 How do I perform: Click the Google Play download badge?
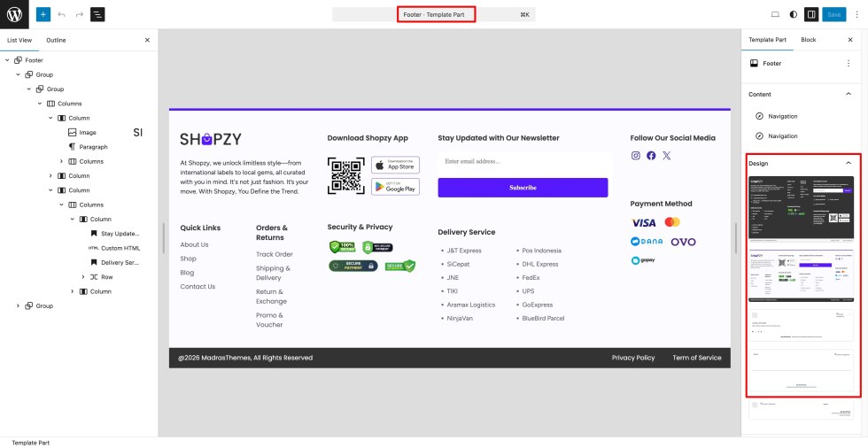(x=395, y=187)
